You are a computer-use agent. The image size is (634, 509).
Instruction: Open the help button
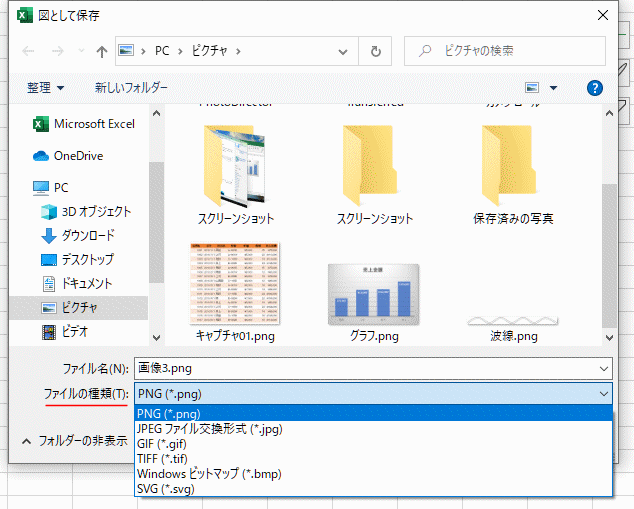595,88
